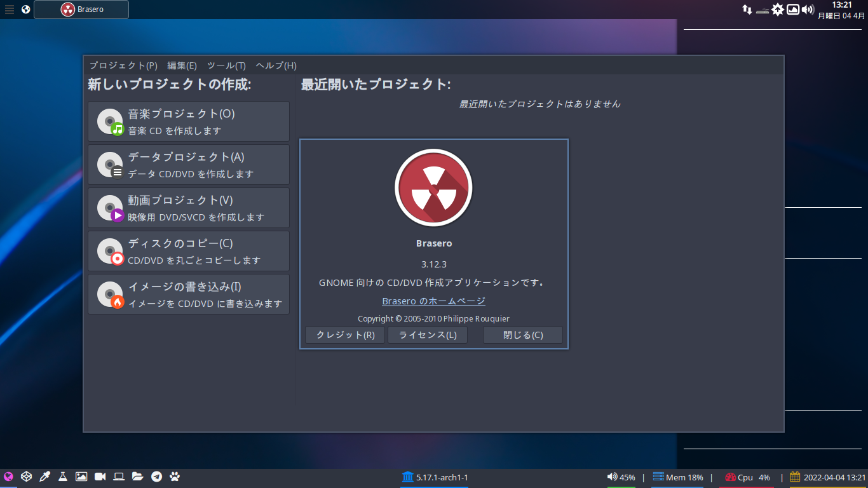Screen dimensions: 868x488
Task: Follow the Brasero のホームページ link
Action: [434, 301]
